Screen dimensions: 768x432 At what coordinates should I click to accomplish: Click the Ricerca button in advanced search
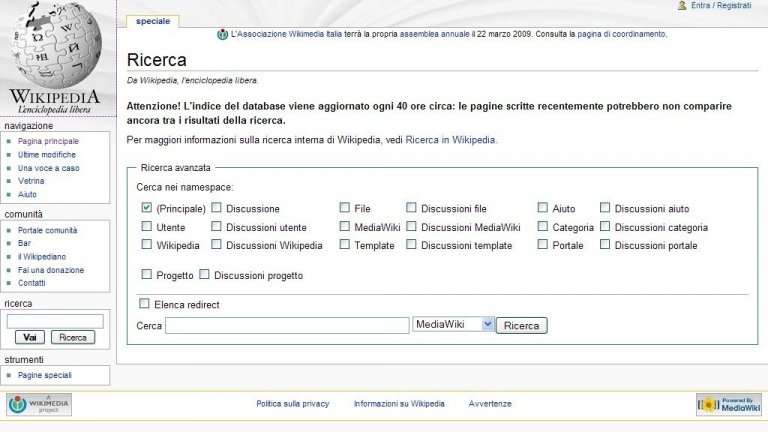click(x=522, y=326)
